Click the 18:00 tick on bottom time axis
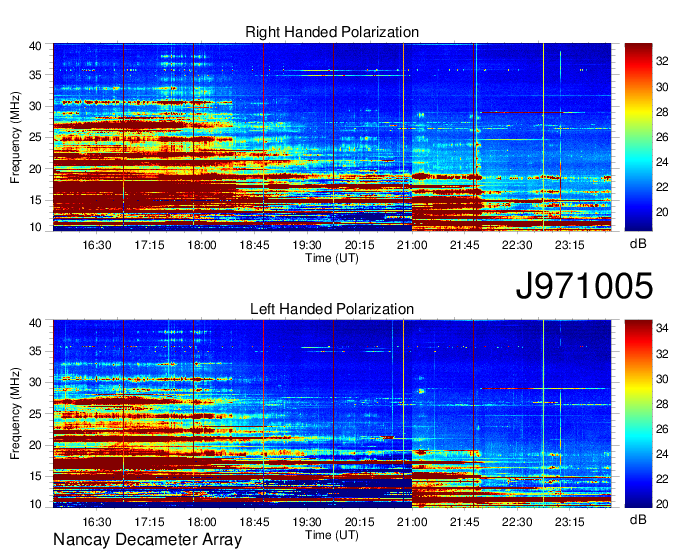The image size is (680, 552). [202, 522]
